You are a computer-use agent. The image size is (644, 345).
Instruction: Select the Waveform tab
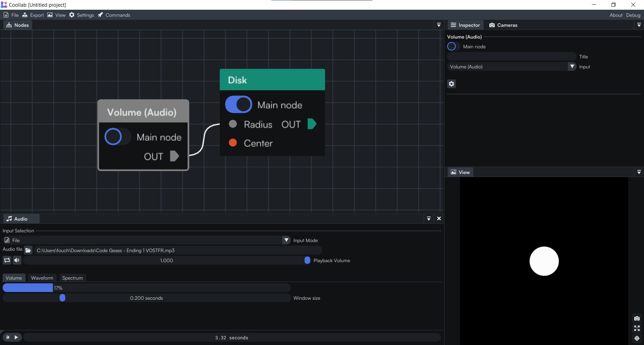(x=42, y=278)
